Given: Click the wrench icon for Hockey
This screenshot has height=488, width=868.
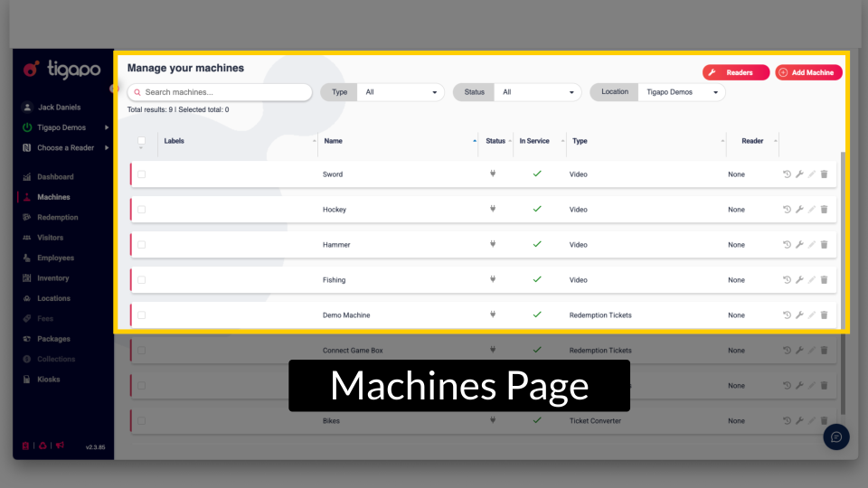Looking at the screenshot, I should pyautogui.click(x=799, y=210).
